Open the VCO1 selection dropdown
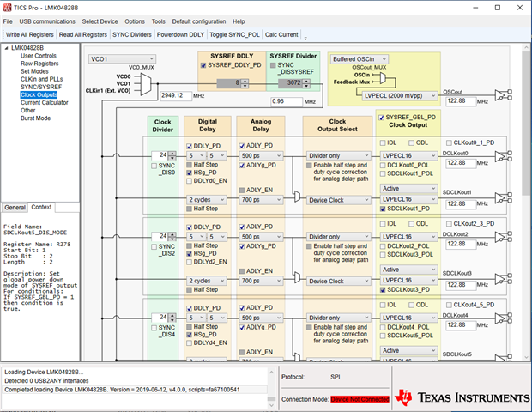The height and width of the screenshot is (412, 532). pos(122,59)
